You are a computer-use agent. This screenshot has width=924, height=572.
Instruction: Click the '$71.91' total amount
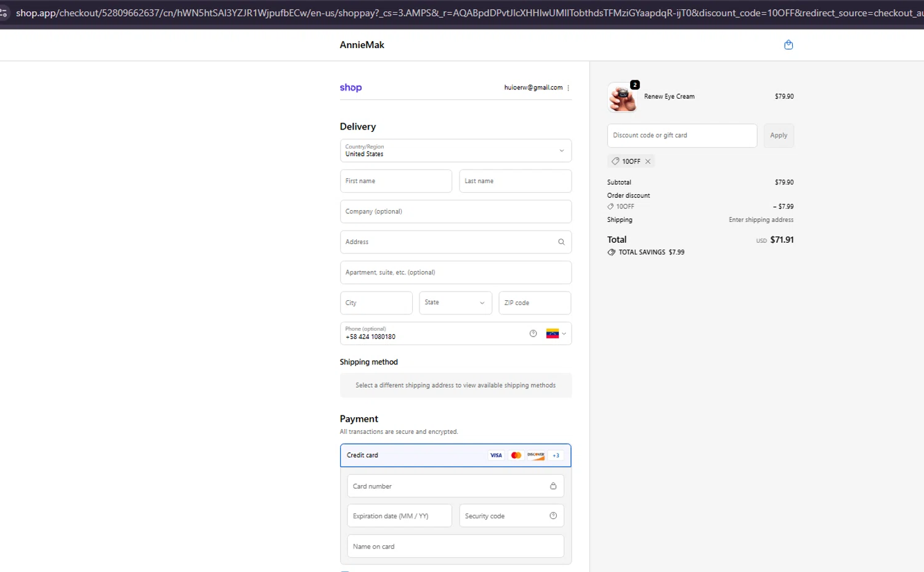point(782,240)
